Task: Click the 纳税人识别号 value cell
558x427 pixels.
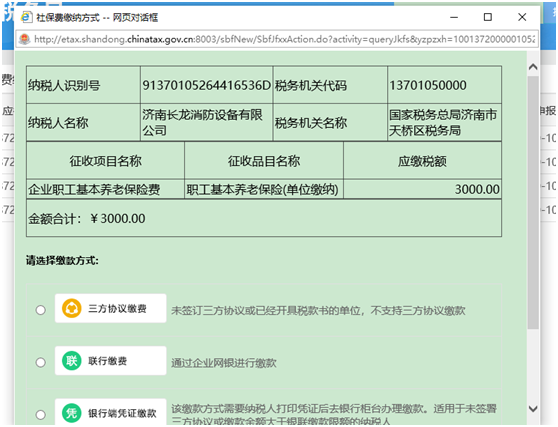Action: pos(206,85)
